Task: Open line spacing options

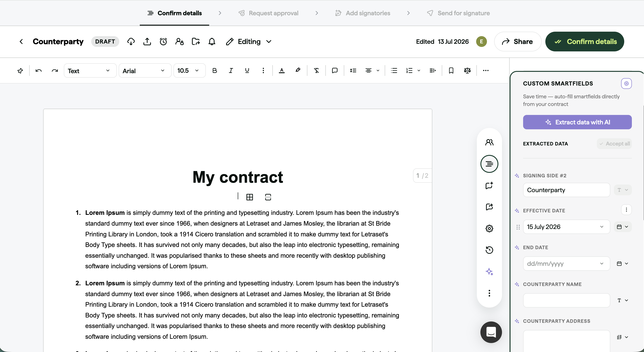Action: point(353,71)
